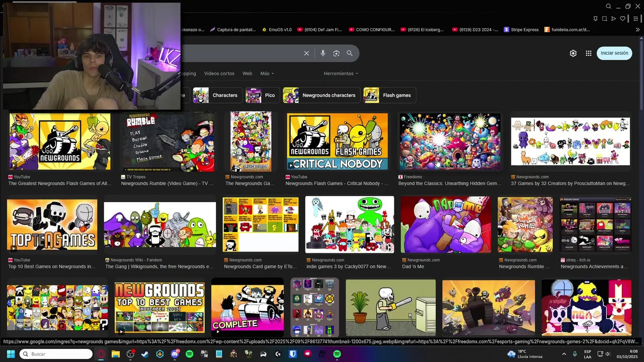644x362 pixels.
Task: Open the volume control in system tray
Action: [x=608, y=354]
